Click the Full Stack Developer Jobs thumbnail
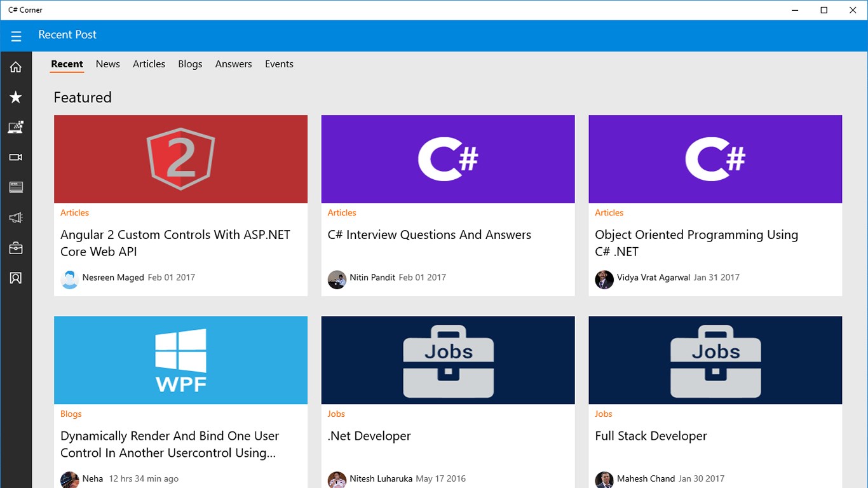This screenshot has width=868, height=488. (715, 360)
